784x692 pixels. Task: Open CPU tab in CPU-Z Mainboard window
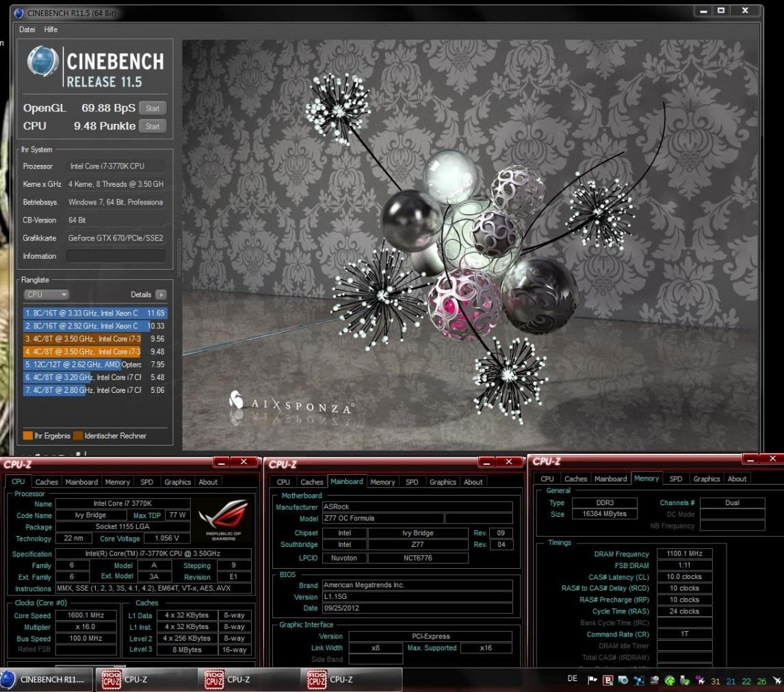[x=283, y=482]
